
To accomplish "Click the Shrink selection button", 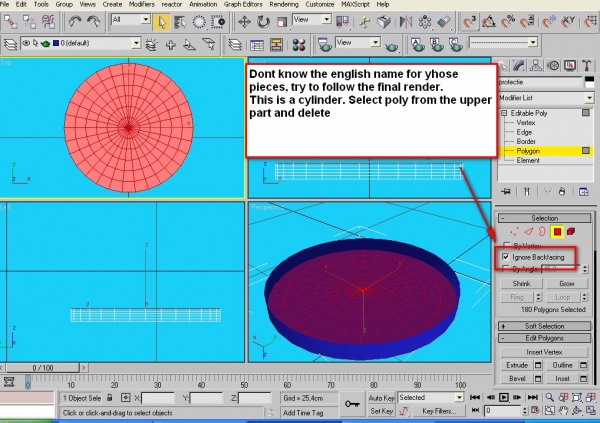I will coord(521,284).
